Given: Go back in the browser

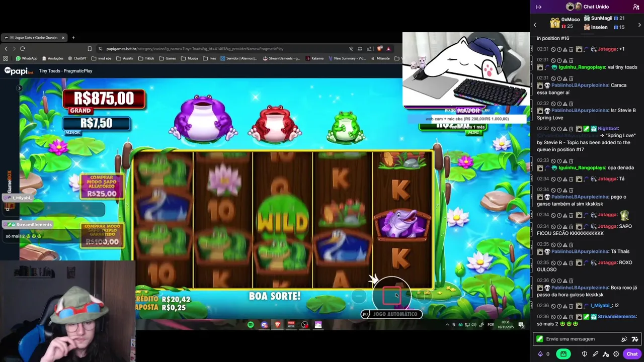Looking at the screenshot, I should click(6, 49).
